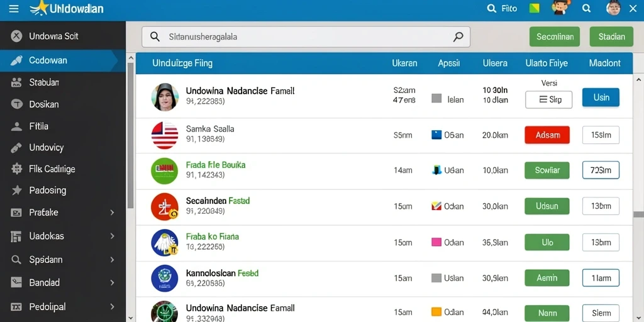Click the left panel vertical scrollbar thumb

coord(131,136)
